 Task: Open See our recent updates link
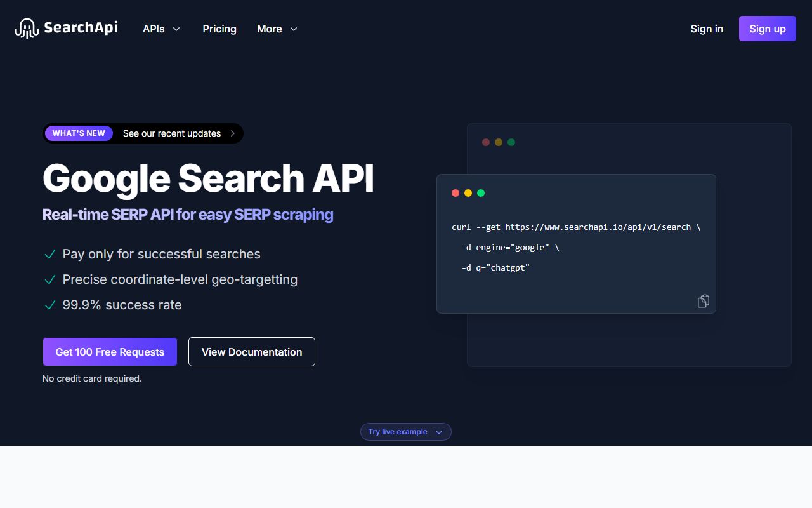tap(172, 133)
